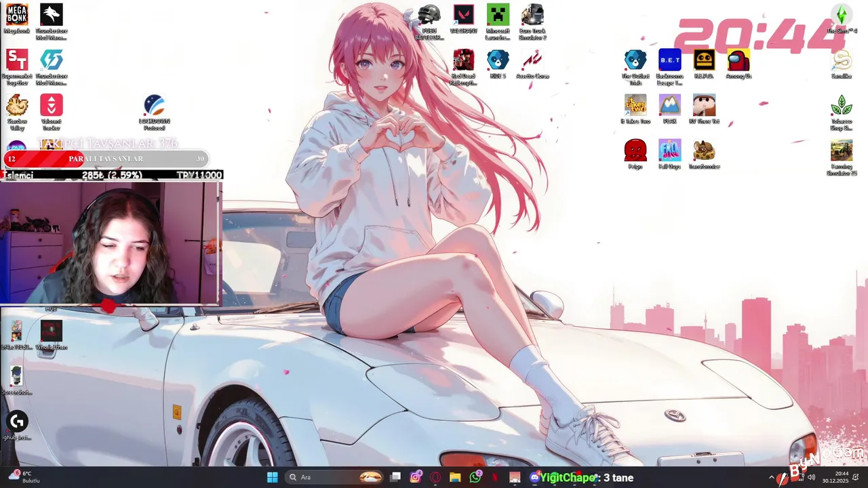Launch the PUBG Battlegrounds helmet icon
The height and width of the screenshot is (488, 868).
point(429,20)
